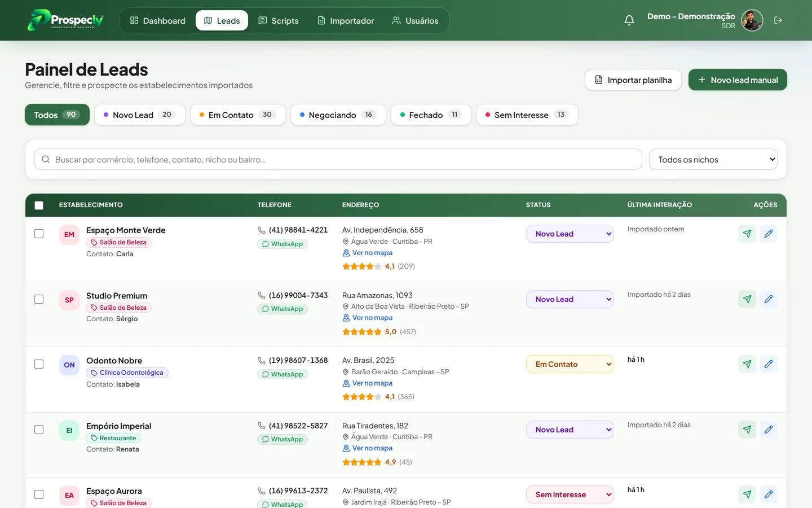Open Ver no mapa for Rua Tiradentes
812x508 pixels.
pos(368,448)
